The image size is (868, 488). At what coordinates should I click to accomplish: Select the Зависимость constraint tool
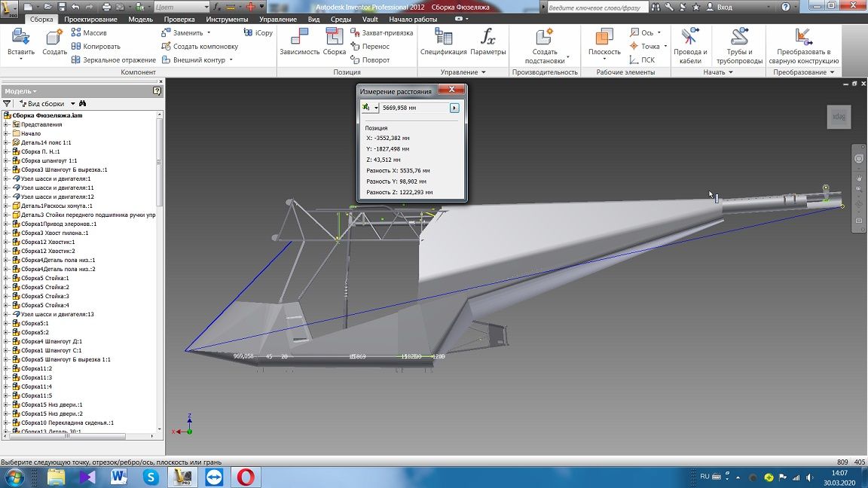[x=299, y=38]
